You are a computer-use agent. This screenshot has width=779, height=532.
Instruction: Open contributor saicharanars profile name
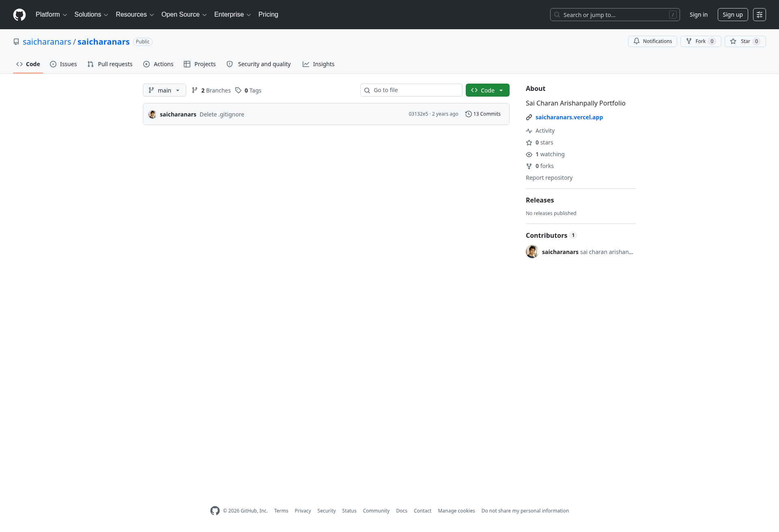pyautogui.click(x=560, y=252)
